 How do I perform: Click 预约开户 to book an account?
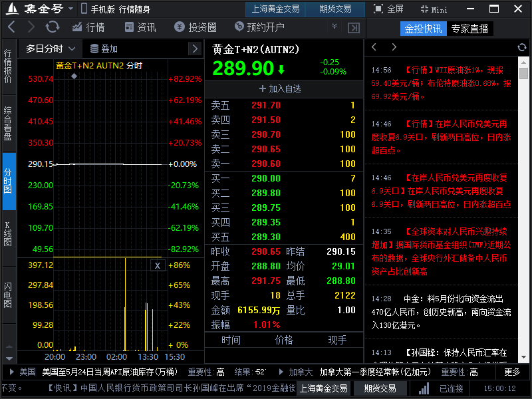click(259, 27)
